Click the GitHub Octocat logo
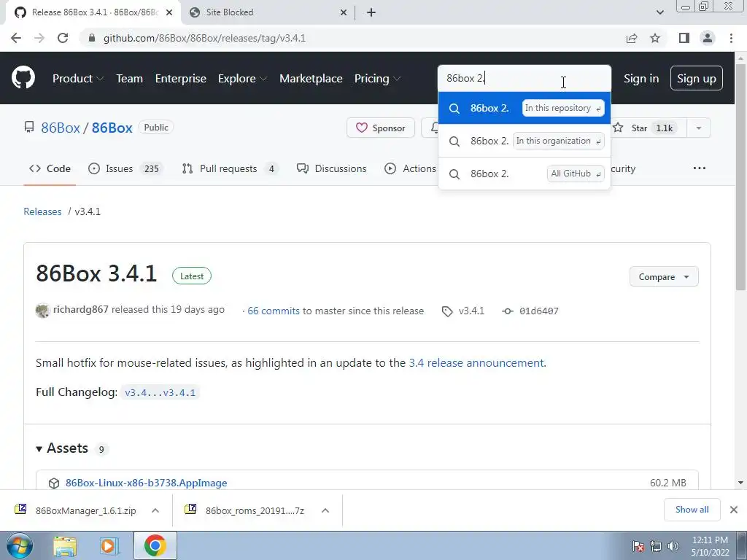This screenshot has width=747, height=560. (x=23, y=78)
